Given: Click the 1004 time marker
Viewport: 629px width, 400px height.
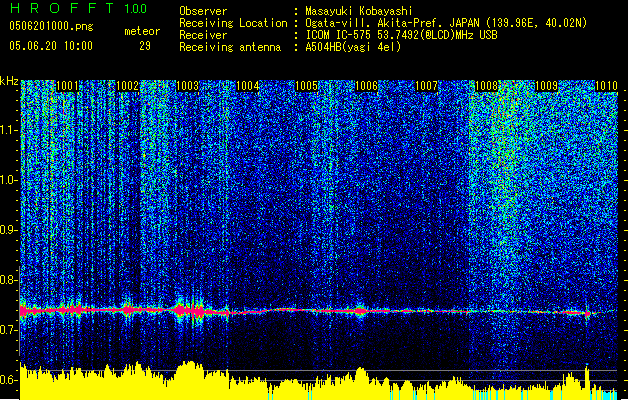Looking at the screenshot, I should click(247, 86).
